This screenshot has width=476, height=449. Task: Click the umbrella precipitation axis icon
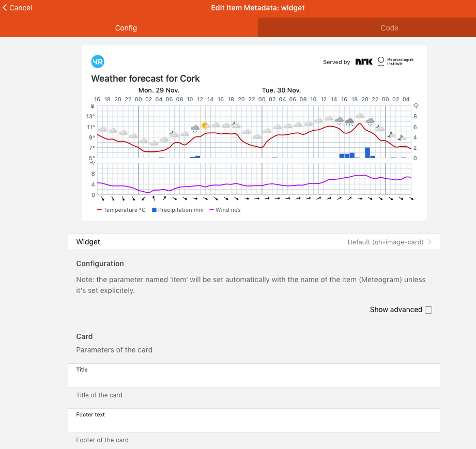(416, 106)
